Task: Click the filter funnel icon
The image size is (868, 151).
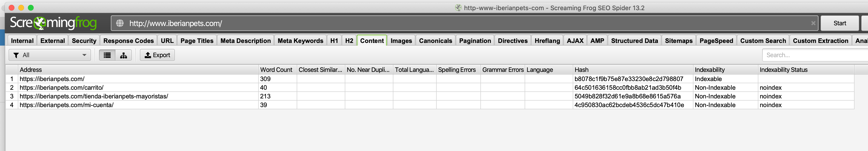Action: coord(16,55)
